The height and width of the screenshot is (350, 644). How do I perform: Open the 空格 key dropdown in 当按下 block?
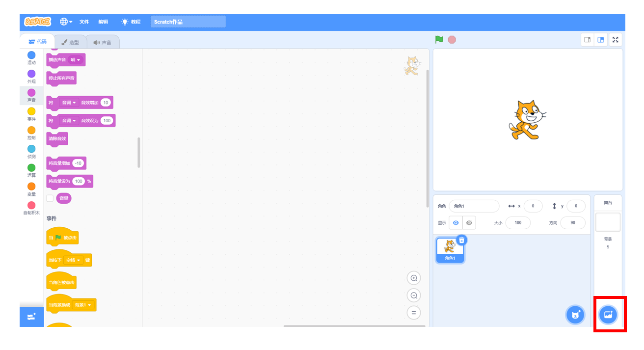[74, 260]
